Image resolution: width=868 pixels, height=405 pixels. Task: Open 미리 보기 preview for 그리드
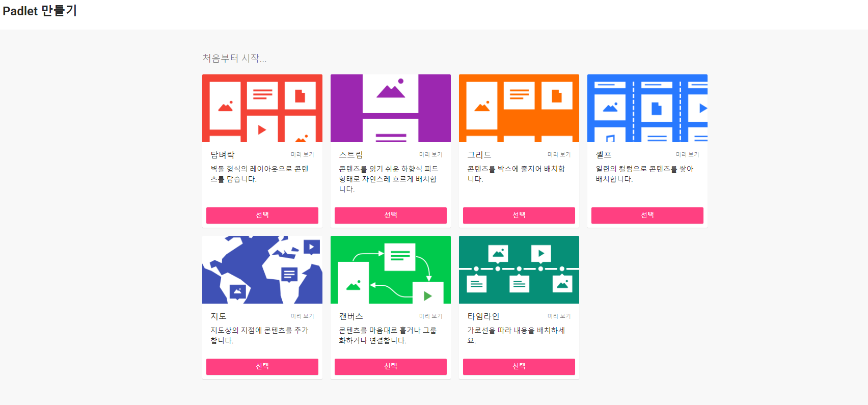(559, 154)
